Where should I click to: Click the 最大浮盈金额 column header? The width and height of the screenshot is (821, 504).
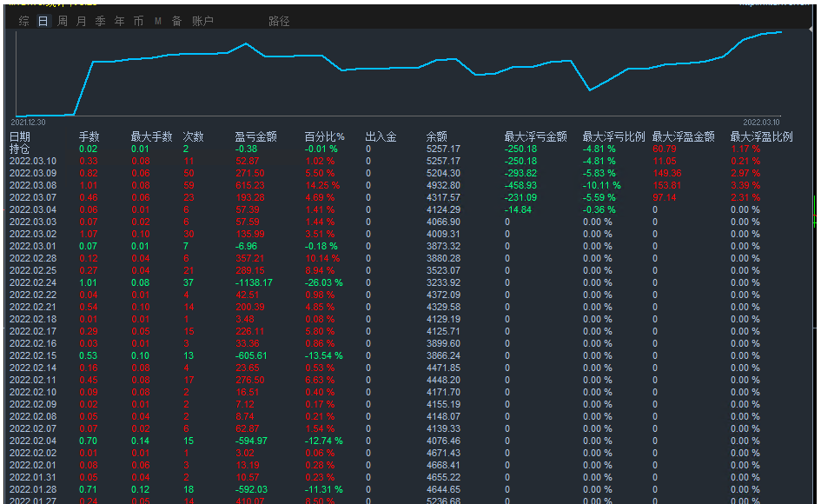coord(683,136)
